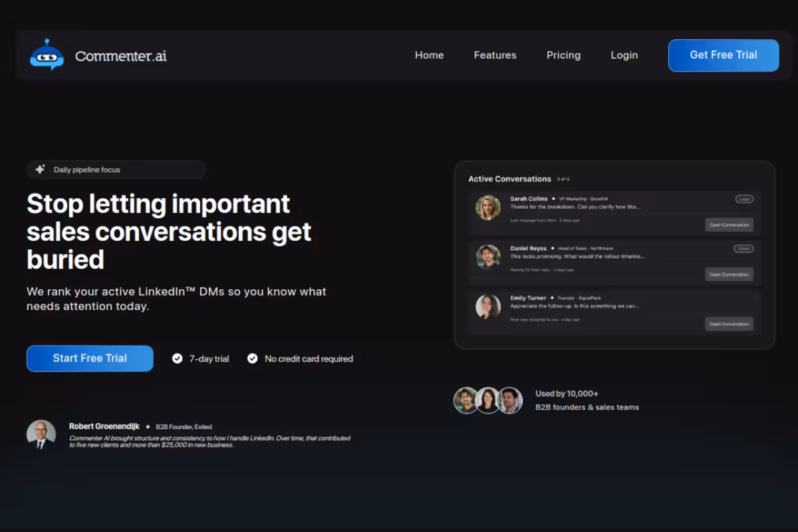The height and width of the screenshot is (532, 798).
Task: Open Conversation with Sarah Collins
Action: coord(729,225)
